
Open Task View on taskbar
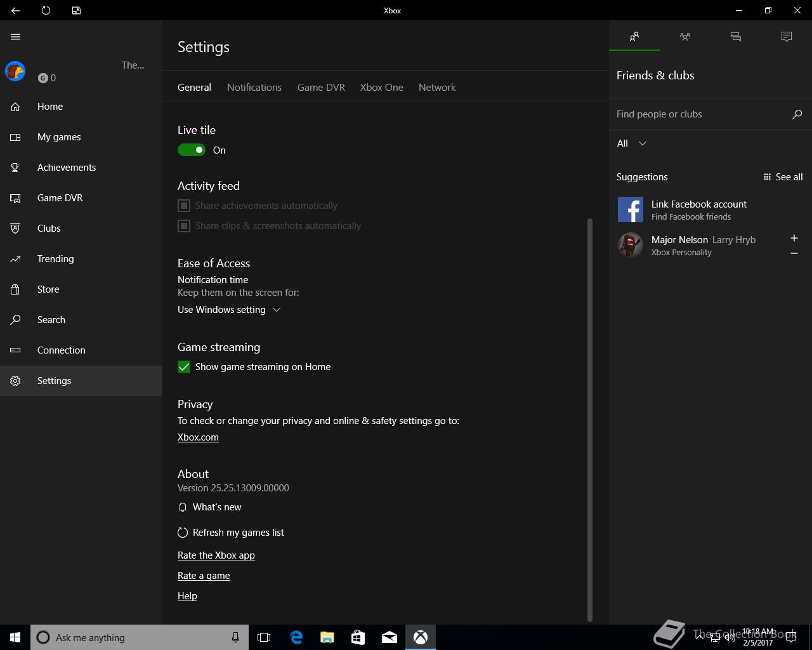[264, 637]
